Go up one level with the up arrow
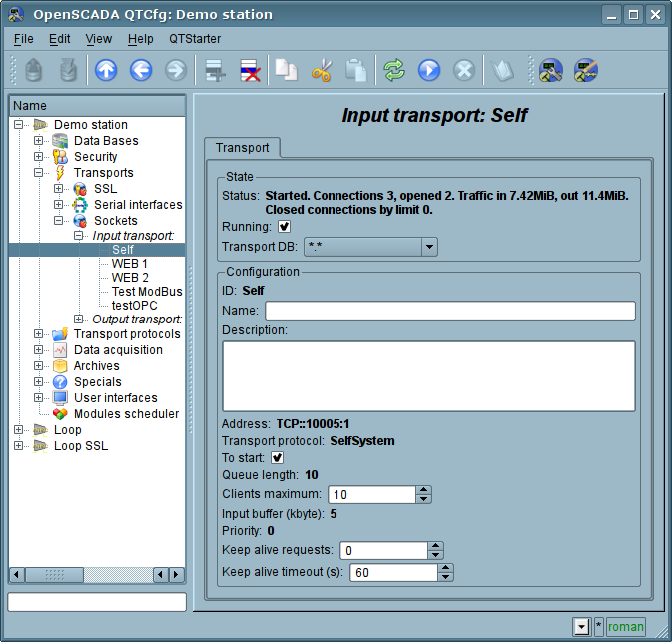The height and width of the screenshot is (642, 672). point(106,70)
